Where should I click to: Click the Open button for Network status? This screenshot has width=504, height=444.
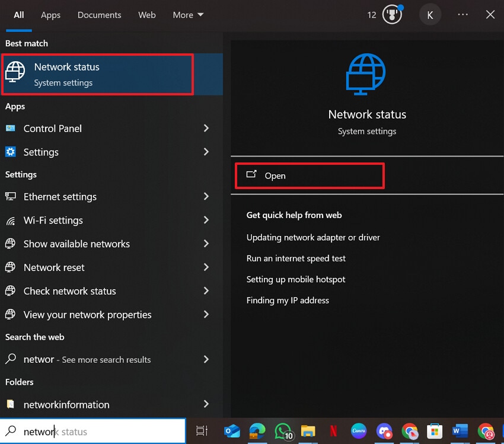click(x=309, y=175)
